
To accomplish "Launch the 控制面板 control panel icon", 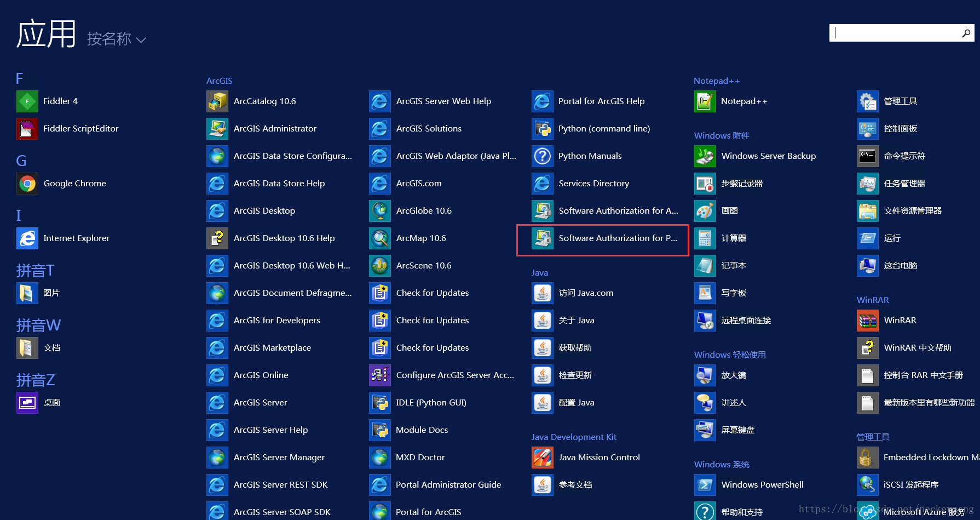I will tap(868, 129).
